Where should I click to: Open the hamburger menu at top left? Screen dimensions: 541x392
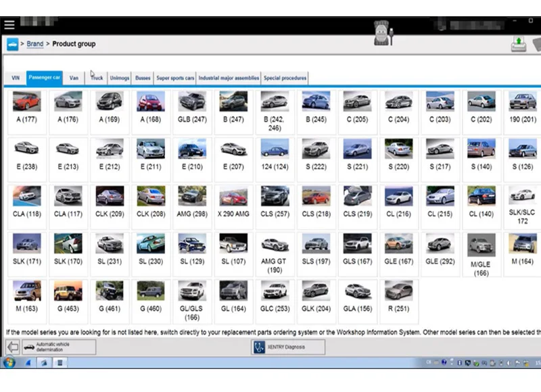pos(9,25)
